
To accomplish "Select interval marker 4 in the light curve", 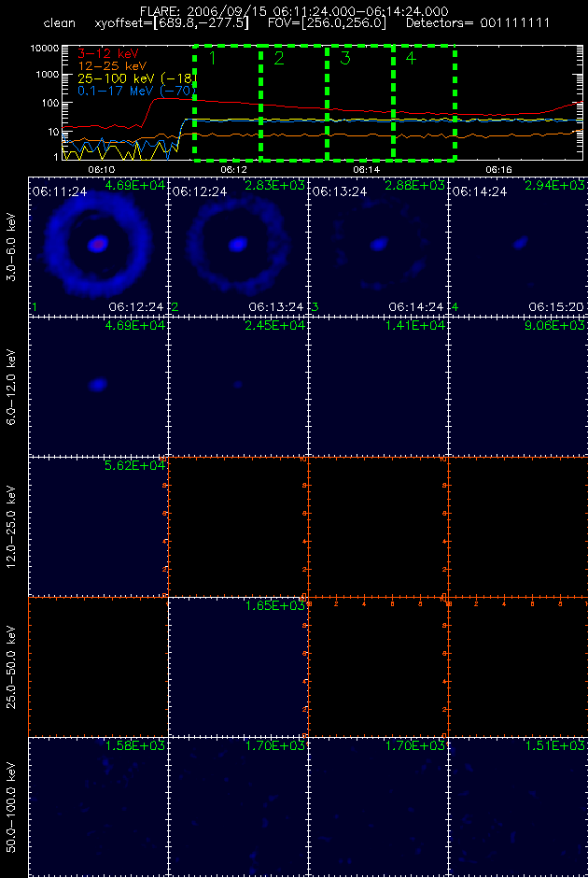I will (411, 58).
